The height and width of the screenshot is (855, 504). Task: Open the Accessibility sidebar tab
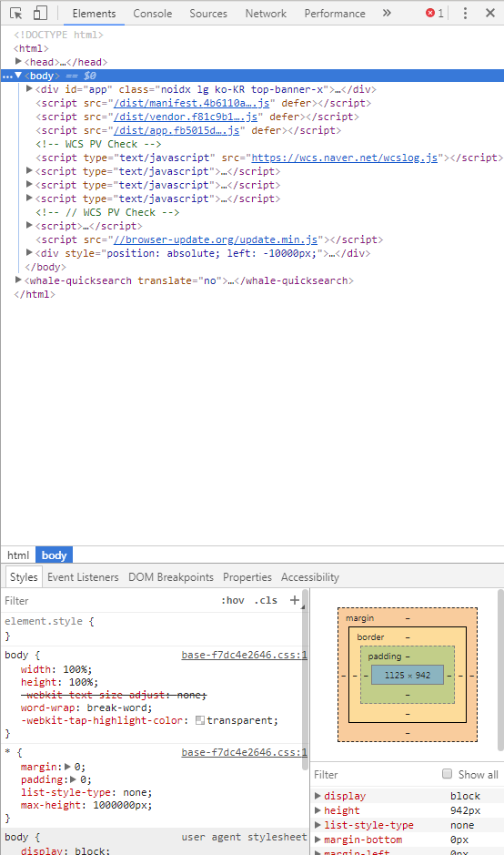310,577
